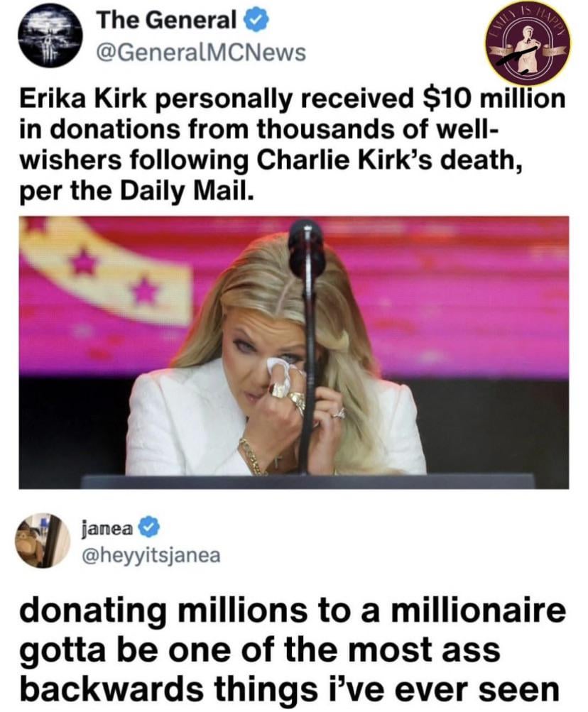Click the "janea" display name
This screenshot has height=712, width=588.
point(107,528)
